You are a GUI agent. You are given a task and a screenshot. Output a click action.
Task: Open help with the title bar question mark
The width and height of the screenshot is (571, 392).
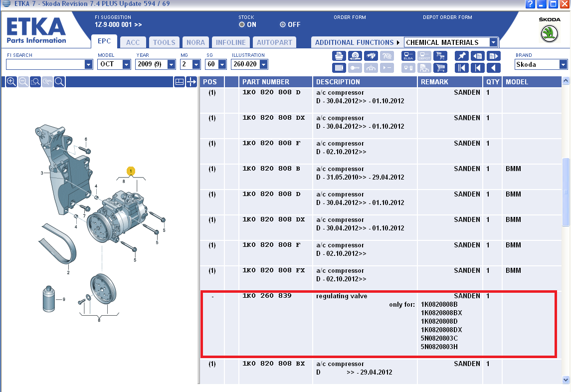(530, 4)
